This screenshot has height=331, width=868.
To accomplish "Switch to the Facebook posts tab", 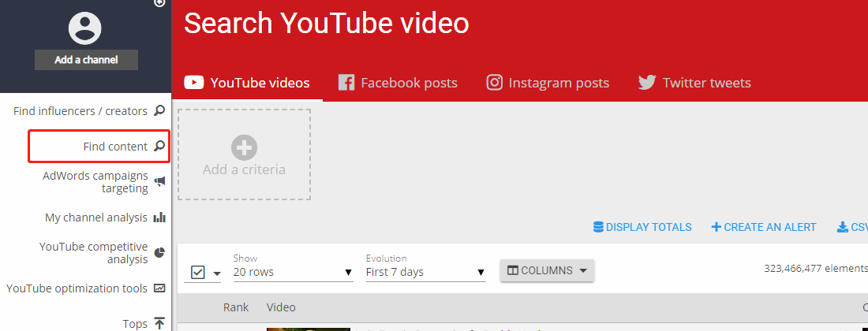I will coord(398,83).
